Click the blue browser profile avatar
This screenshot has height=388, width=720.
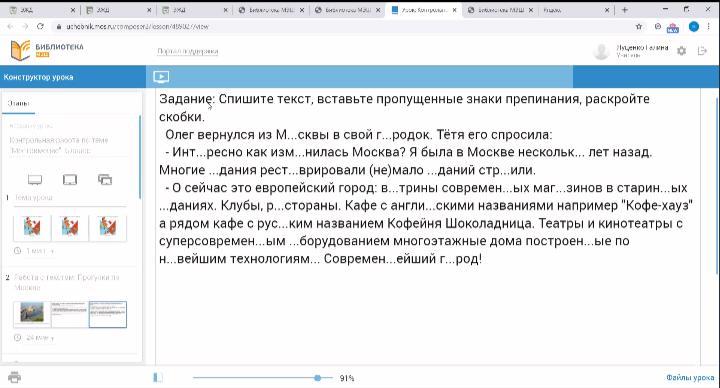click(694, 27)
